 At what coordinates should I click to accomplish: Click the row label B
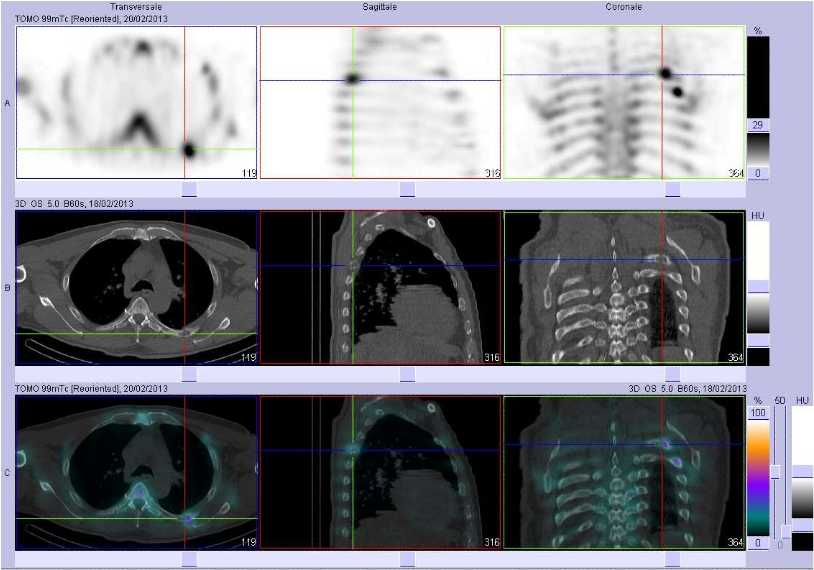pyautogui.click(x=7, y=288)
